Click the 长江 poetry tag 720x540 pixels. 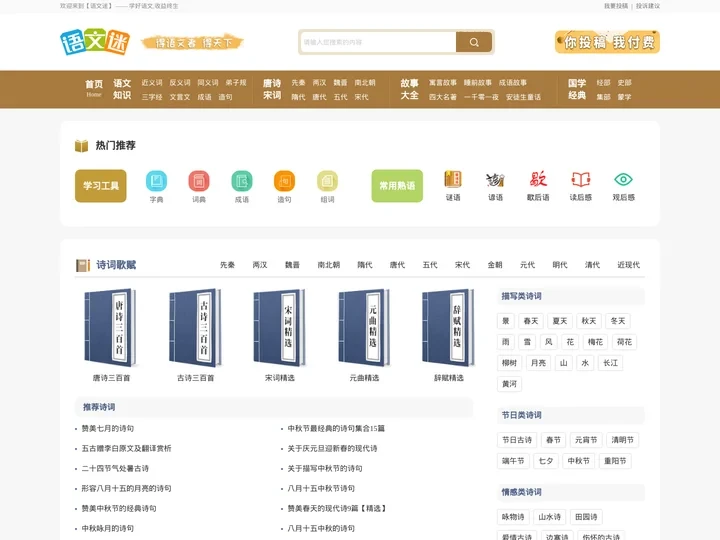(610, 363)
